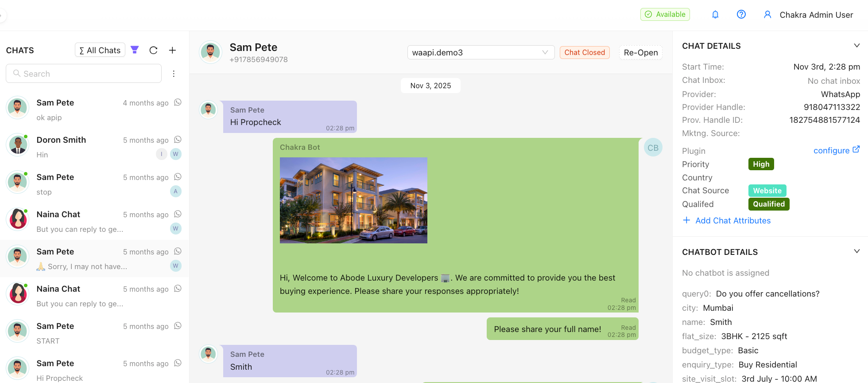Click the 'Smith' reply message bubble
This screenshot has width=868, height=383.
click(290, 361)
